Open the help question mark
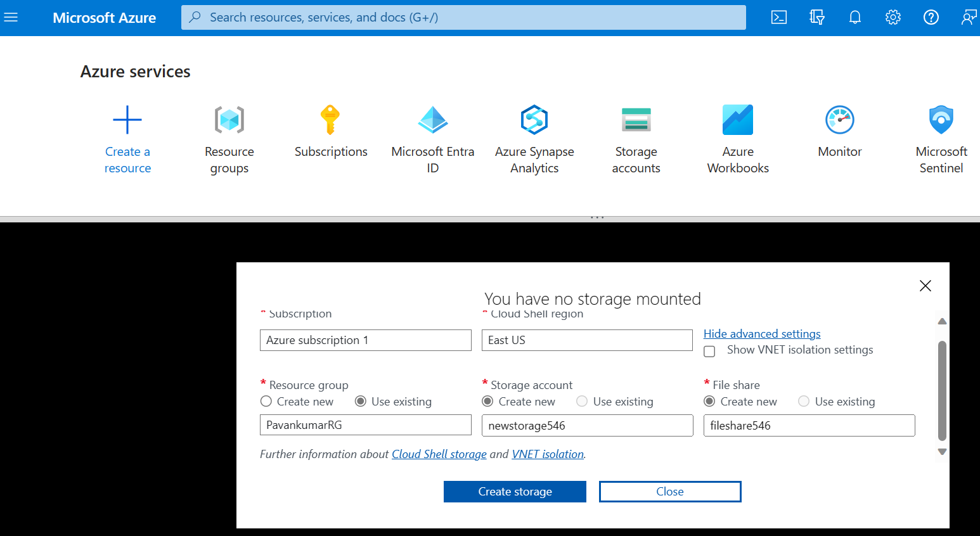 [931, 17]
